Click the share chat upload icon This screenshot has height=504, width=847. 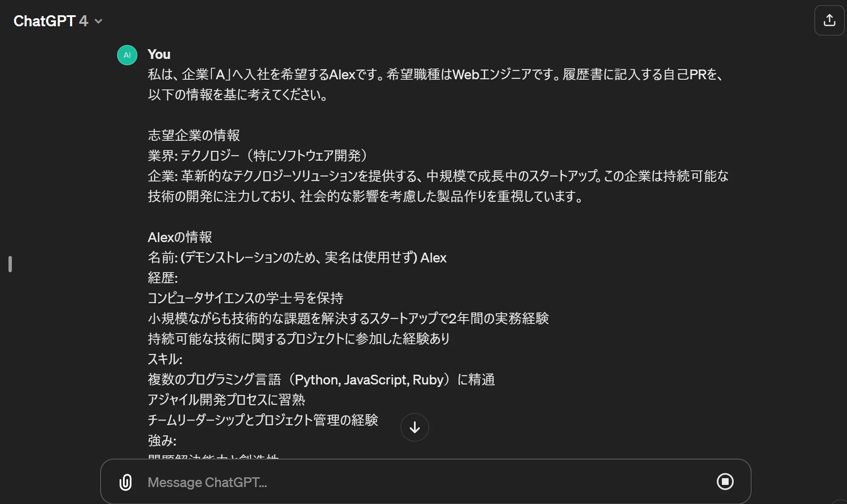point(829,20)
